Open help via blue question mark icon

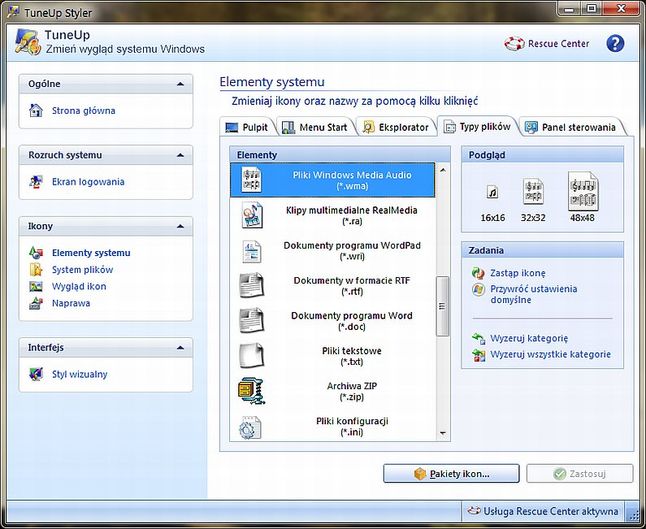[615, 43]
